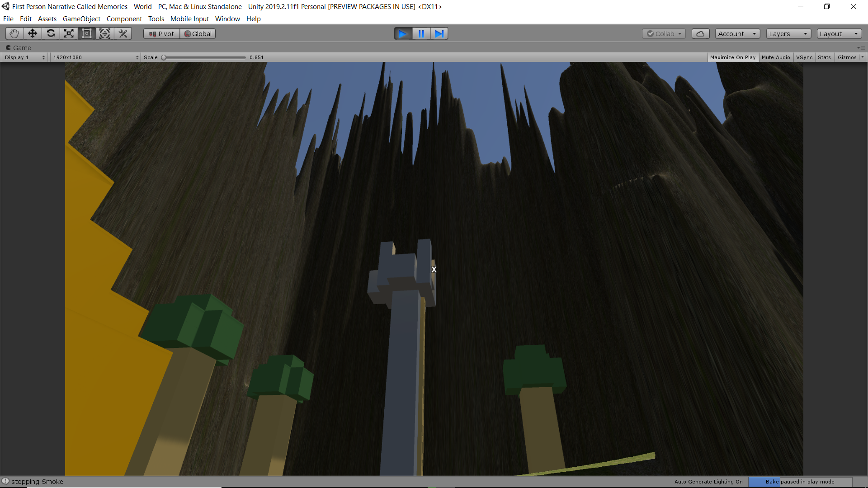868x488 pixels.
Task: Toggle Global handle rotation
Action: 198,34
